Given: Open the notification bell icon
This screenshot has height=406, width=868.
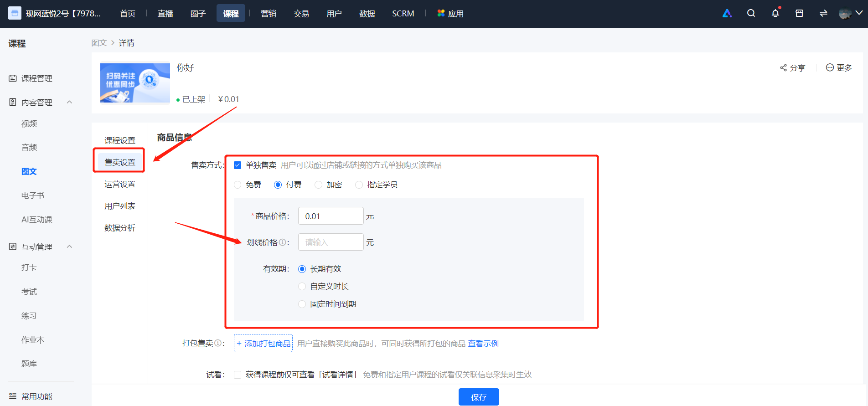Looking at the screenshot, I should [775, 13].
